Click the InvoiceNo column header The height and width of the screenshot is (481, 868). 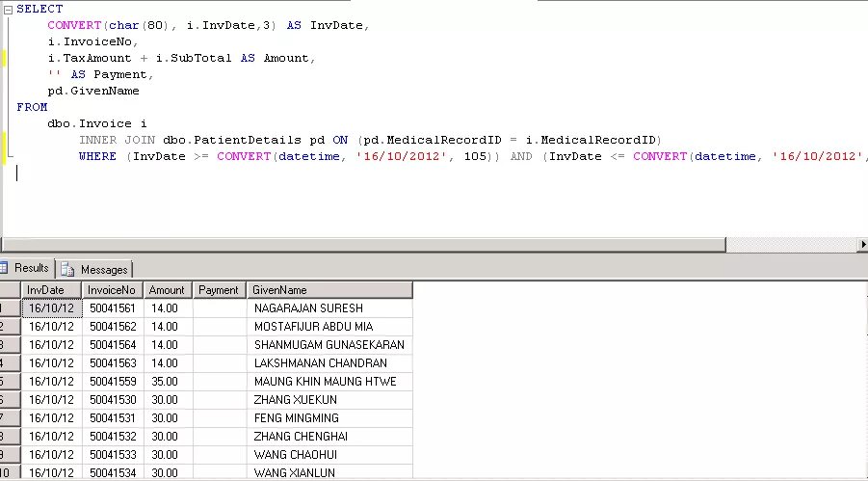[113, 290]
